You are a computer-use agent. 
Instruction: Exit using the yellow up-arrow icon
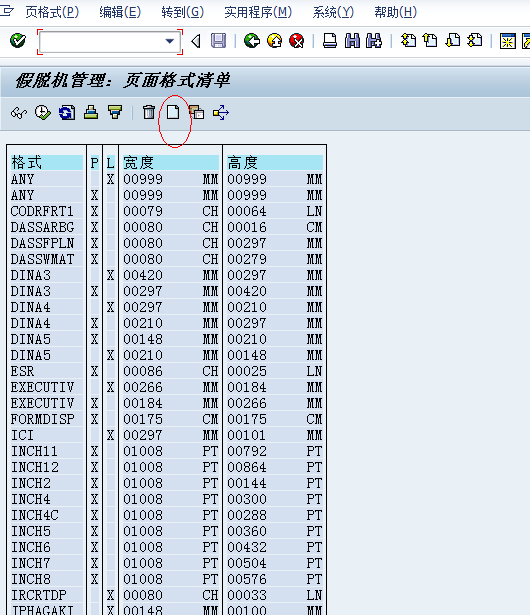(275, 41)
